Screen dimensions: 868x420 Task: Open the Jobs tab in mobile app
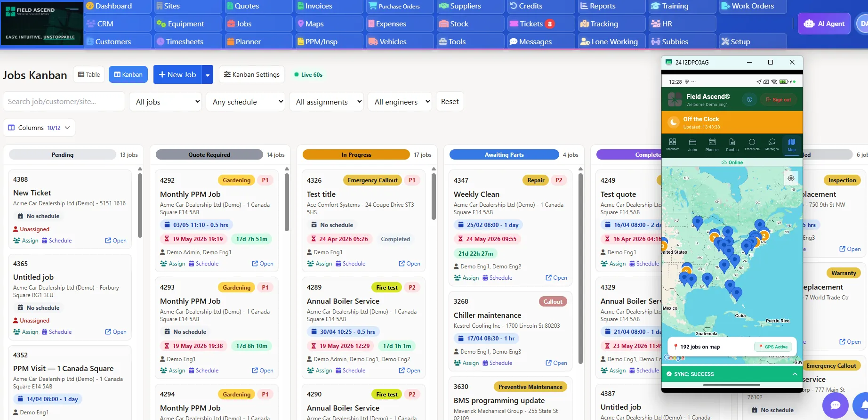[692, 145]
